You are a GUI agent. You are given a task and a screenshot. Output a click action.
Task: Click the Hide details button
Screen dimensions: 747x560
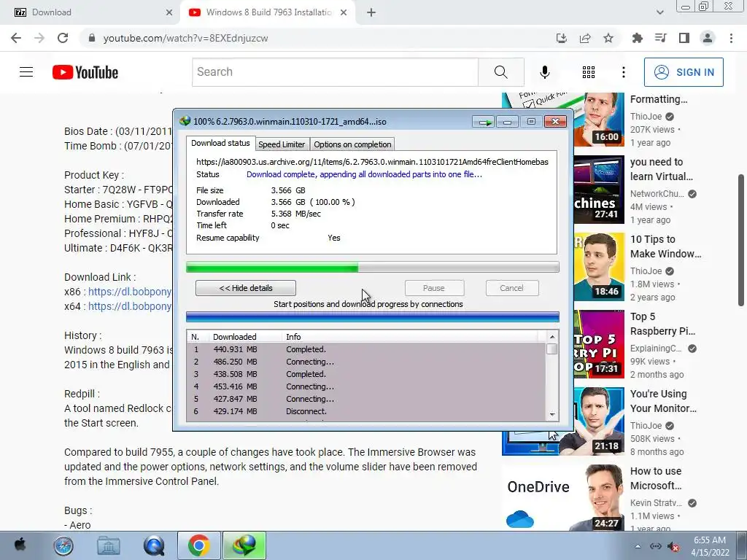point(246,288)
